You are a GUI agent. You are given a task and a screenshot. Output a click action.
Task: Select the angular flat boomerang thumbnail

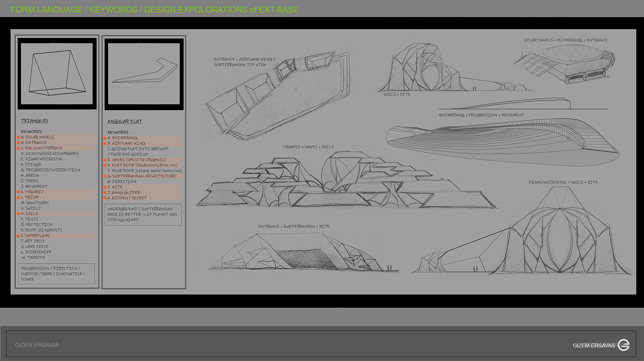(x=144, y=74)
